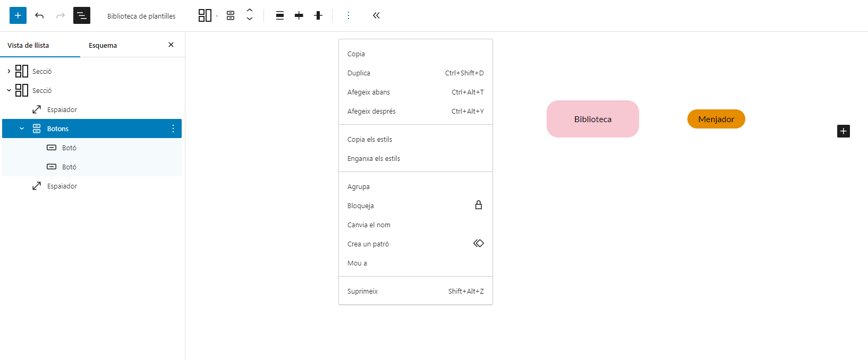Collapse the toolbar with the double chevron
The height and width of the screenshot is (360, 868).
376,15
